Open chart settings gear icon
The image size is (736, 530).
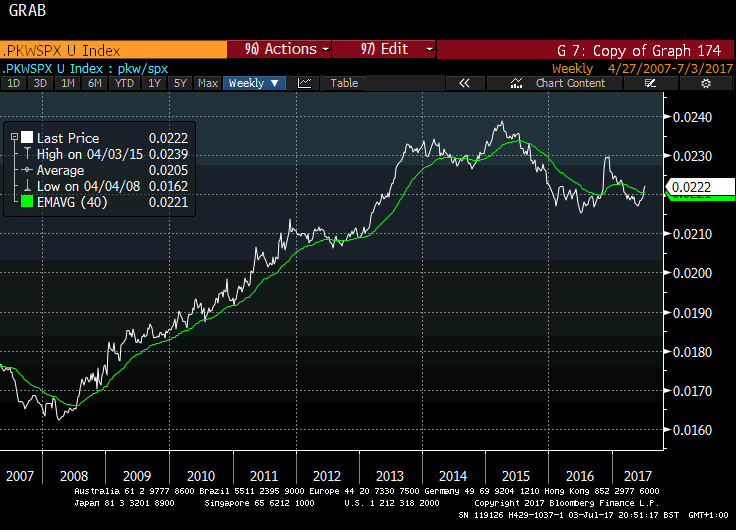coord(705,83)
